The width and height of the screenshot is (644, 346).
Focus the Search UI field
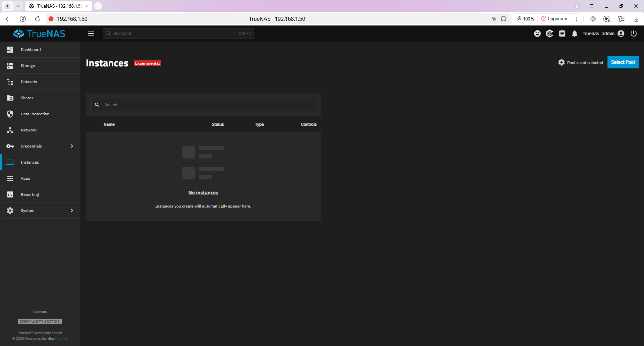click(178, 34)
